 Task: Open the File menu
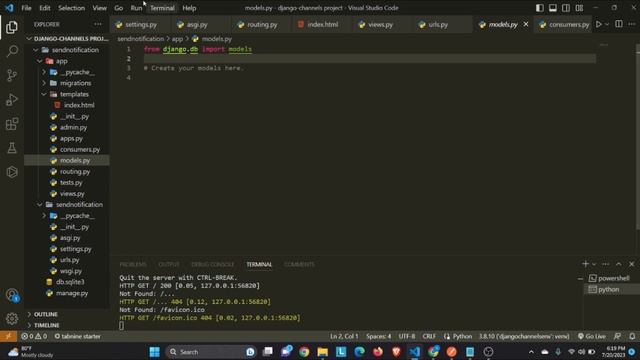[26, 8]
